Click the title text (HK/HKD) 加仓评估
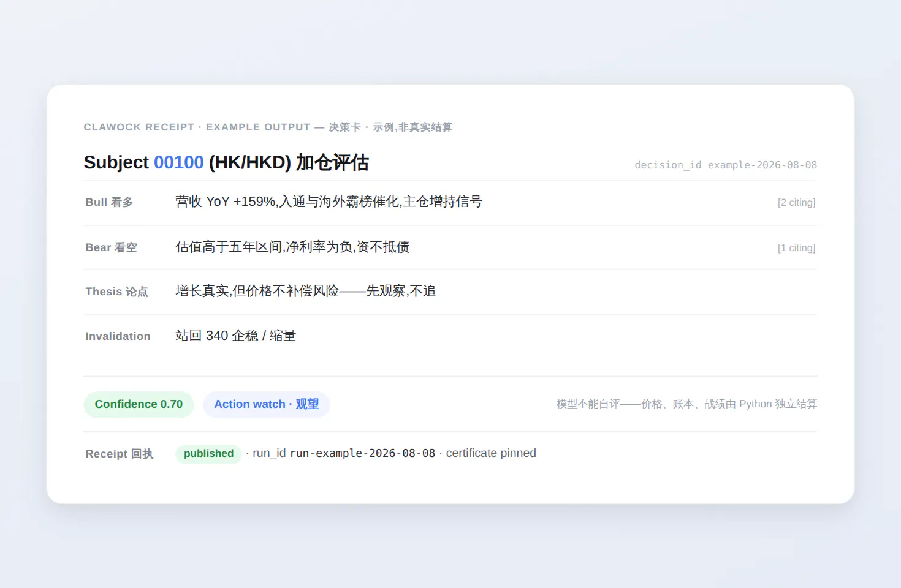Image resolution: width=901 pixels, height=588 pixels. click(x=289, y=162)
